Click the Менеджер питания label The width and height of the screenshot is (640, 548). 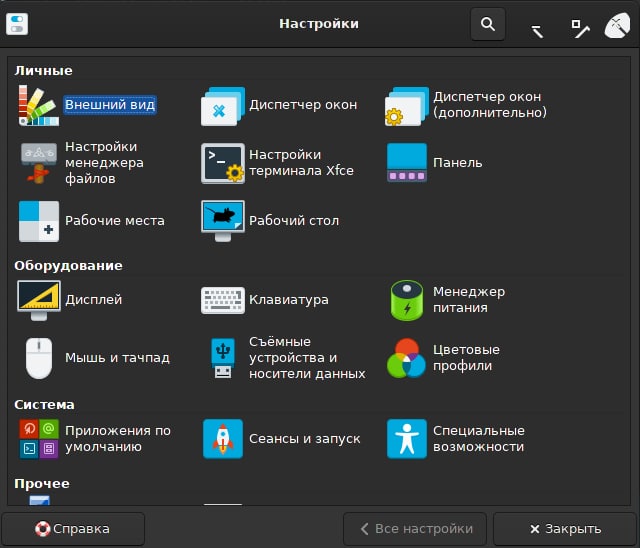pyautogui.click(x=469, y=300)
